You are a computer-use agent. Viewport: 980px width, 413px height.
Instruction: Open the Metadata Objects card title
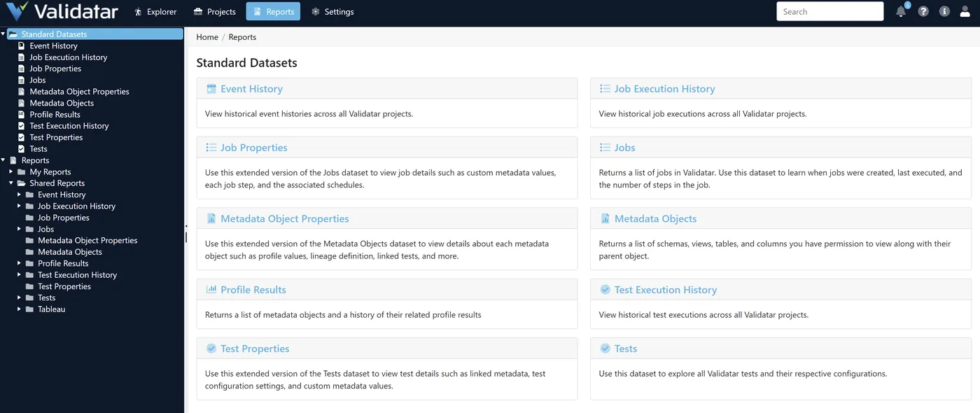point(655,218)
